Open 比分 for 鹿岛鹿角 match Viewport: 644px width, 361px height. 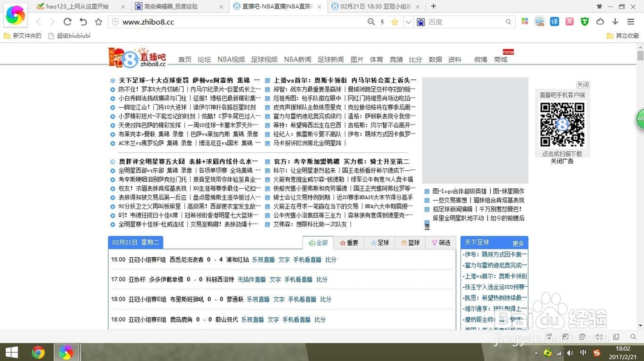[320, 320]
